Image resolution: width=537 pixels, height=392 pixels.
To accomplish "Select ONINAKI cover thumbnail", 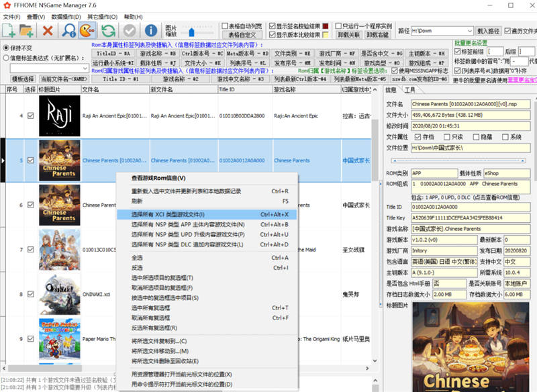I will click(x=60, y=294).
